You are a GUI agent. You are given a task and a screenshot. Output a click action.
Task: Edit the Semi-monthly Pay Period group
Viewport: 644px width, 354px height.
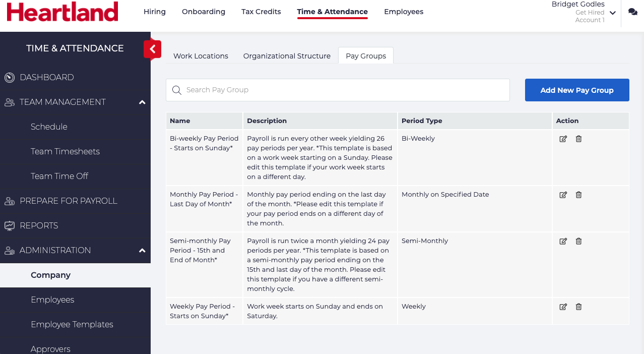click(563, 241)
